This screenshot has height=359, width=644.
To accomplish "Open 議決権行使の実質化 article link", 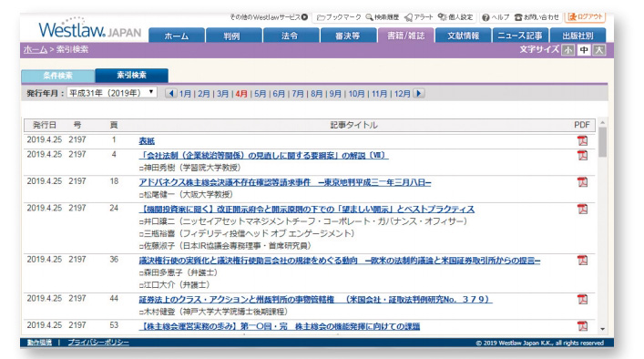I will pos(339,260).
